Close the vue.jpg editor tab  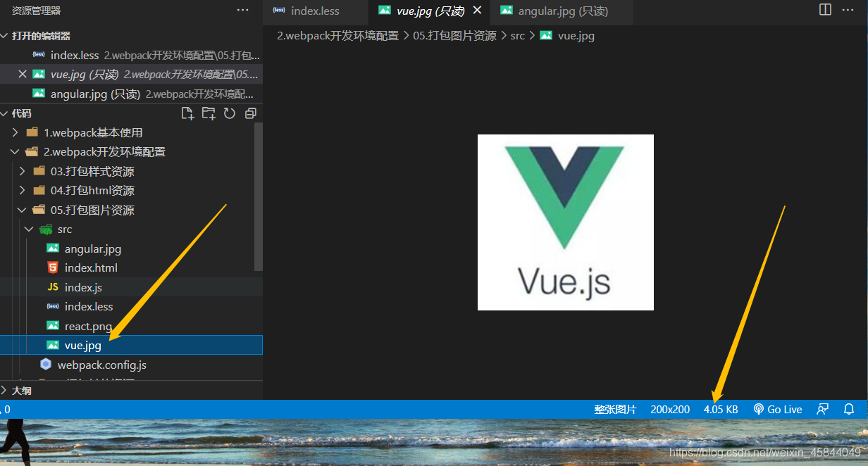tap(477, 11)
